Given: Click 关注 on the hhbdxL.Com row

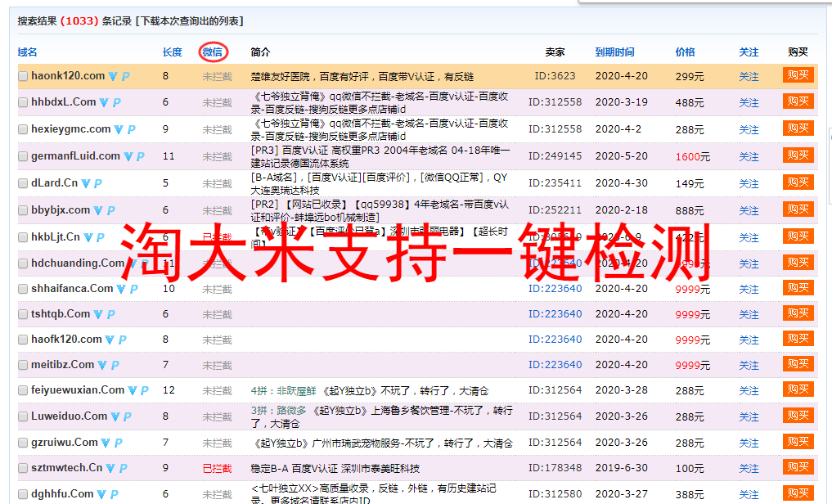Looking at the screenshot, I should [749, 101].
